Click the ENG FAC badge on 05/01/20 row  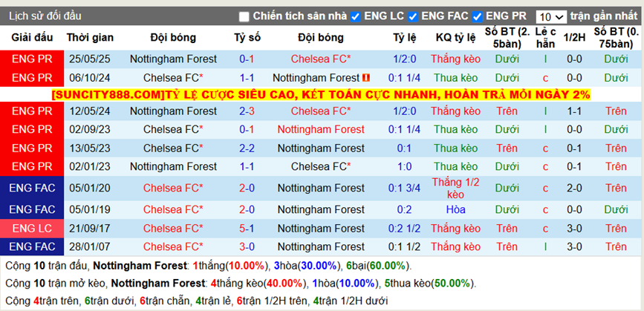[x=32, y=189]
